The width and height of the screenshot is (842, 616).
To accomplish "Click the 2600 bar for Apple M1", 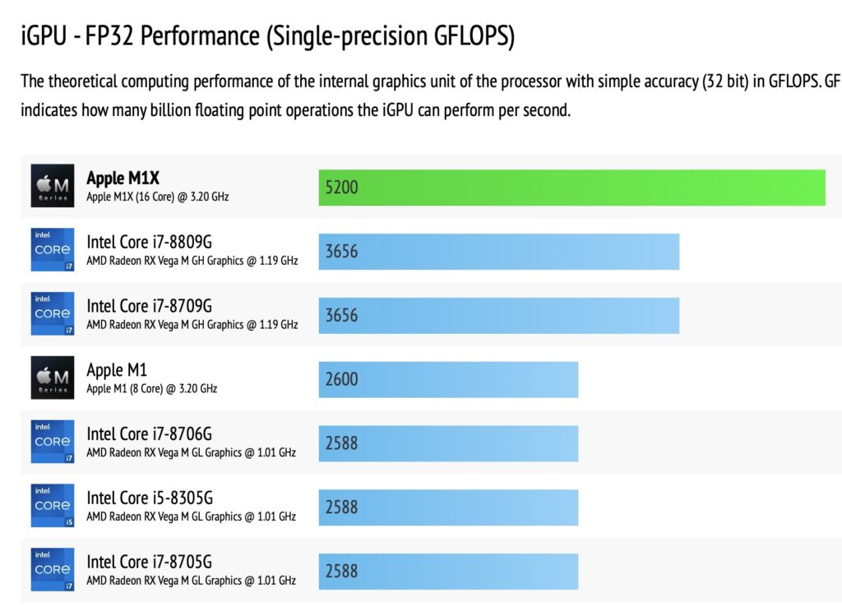I will click(448, 380).
